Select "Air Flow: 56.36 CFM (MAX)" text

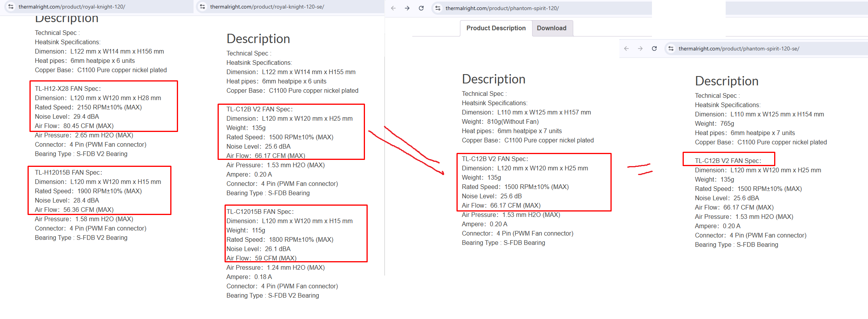74,210
